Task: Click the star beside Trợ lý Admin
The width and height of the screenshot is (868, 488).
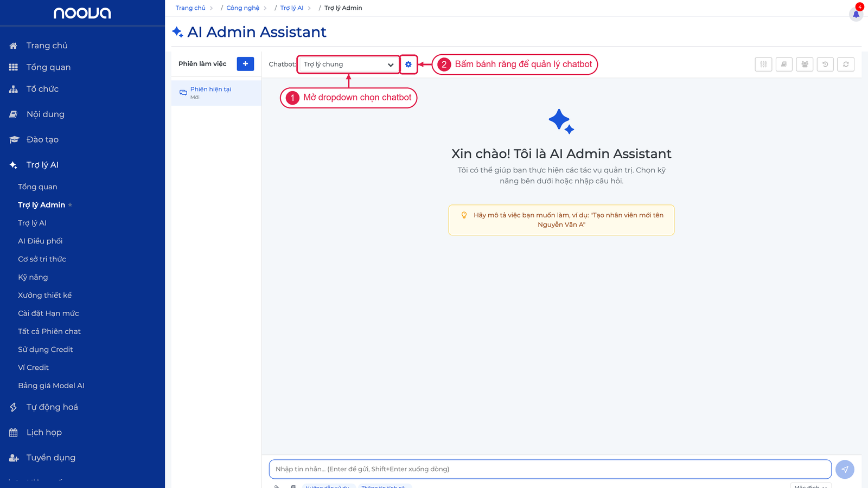Action: [x=70, y=205]
